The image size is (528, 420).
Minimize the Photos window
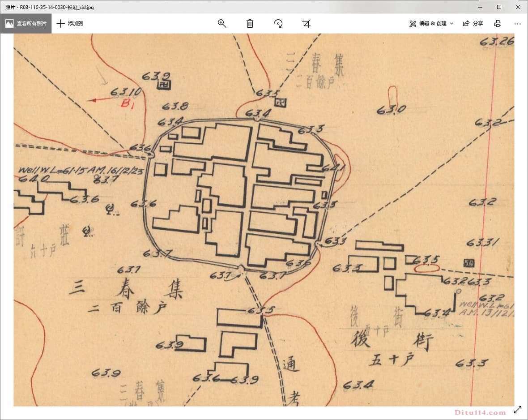(x=479, y=7)
